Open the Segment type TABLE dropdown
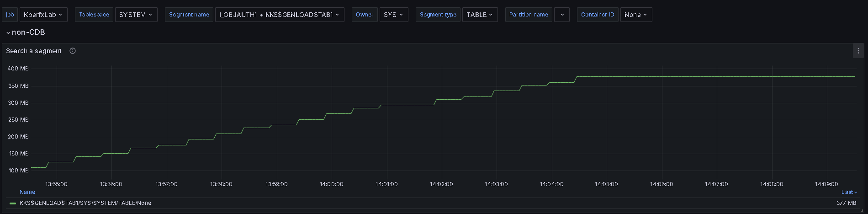This screenshot has width=868, height=214. (479, 15)
